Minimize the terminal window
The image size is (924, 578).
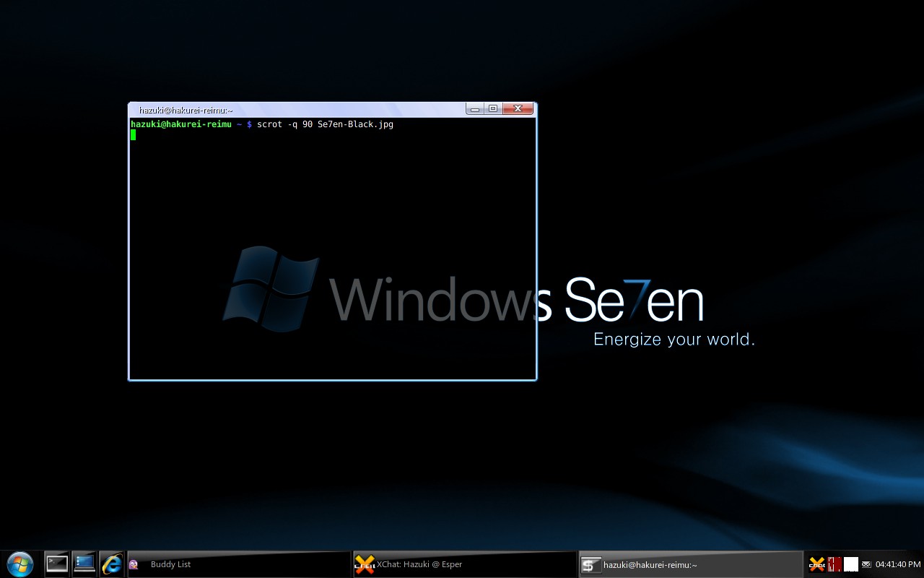(474, 109)
